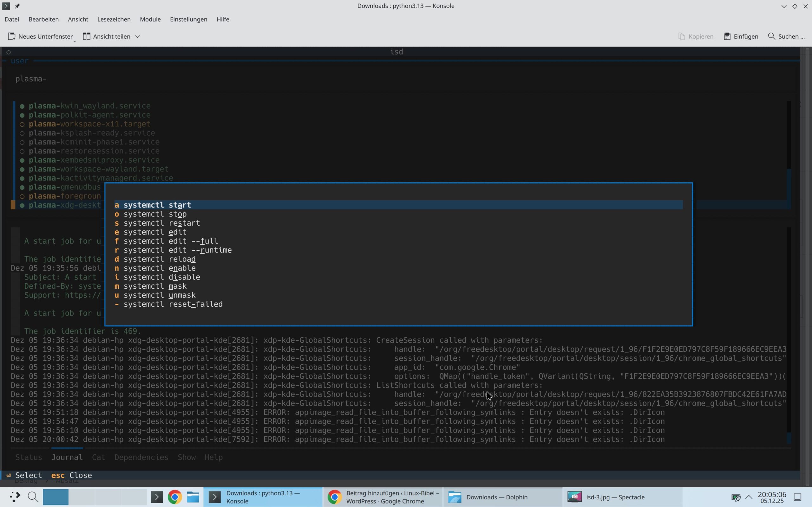Switch to the Status tab
Image resolution: width=812 pixels, height=507 pixels.
pyautogui.click(x=29, y=457)
